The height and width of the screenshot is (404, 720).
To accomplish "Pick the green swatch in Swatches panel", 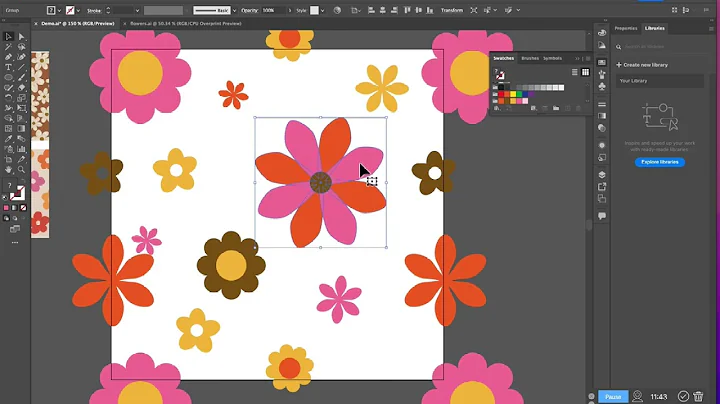I will [519, 94].
